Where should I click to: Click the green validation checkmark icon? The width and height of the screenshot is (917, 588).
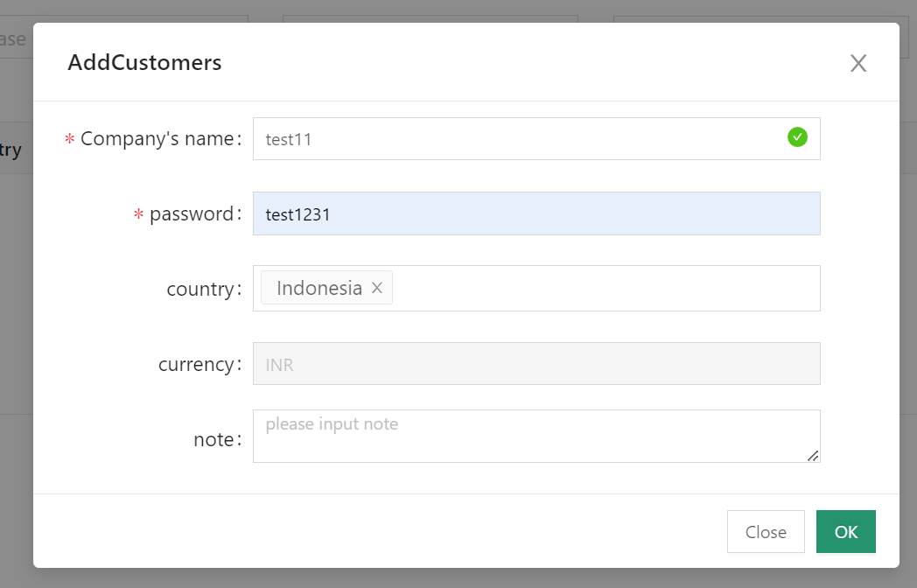[797, 137]
